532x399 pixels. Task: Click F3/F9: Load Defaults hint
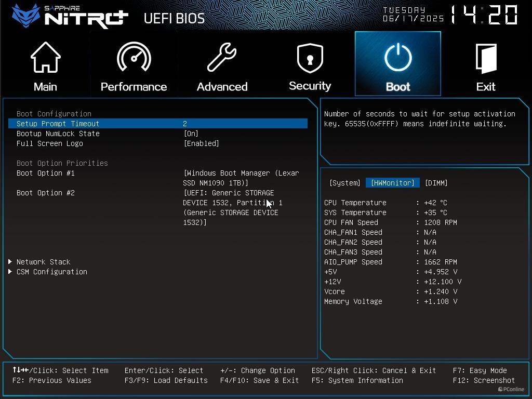click(166, 380)
